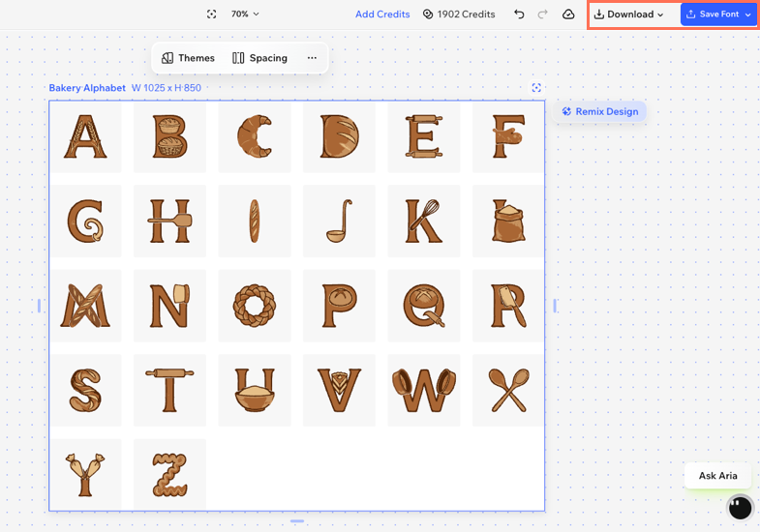Image resolution: width=760 pixels, height=532 pixels.
Task: Click the W 1025 x H 850 dimensions label
Action: (x=167, y=88)
